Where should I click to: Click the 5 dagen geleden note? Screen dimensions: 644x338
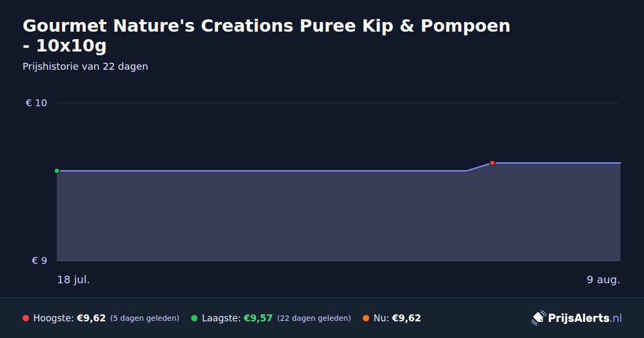pyautogui.click(x=145, y=319)
